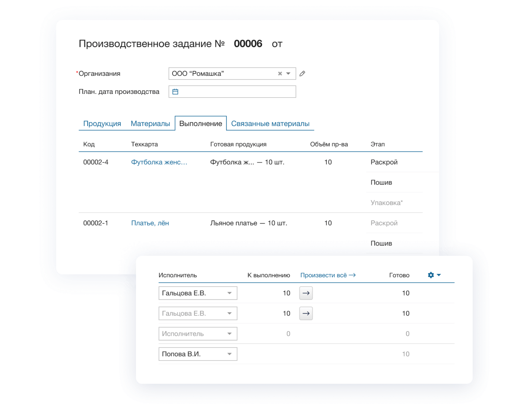Click the arrow button in second Гальцова row
The width and height of the screenshot is (510, 420).
[x=306, y=314]
